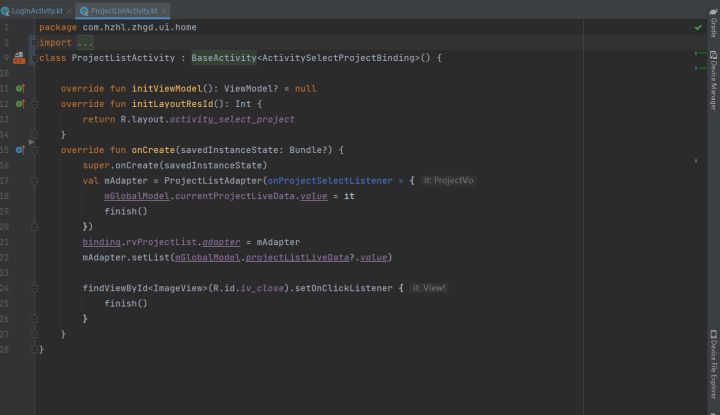The width and height of the screenshot is (720, 415).
Task: Close the ProjectListActivity.kt tab
Action: coord(164,11)
